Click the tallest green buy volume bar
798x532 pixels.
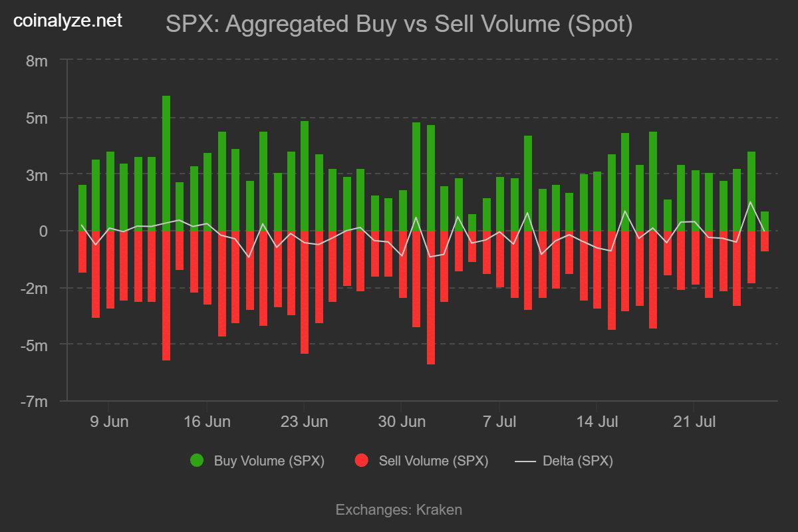(x=166, y=163)
